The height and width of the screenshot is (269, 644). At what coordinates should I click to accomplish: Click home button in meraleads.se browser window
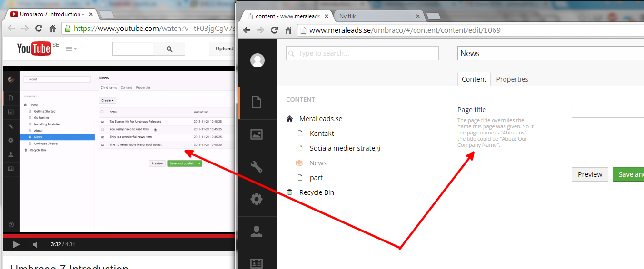[x=288, y=30]
